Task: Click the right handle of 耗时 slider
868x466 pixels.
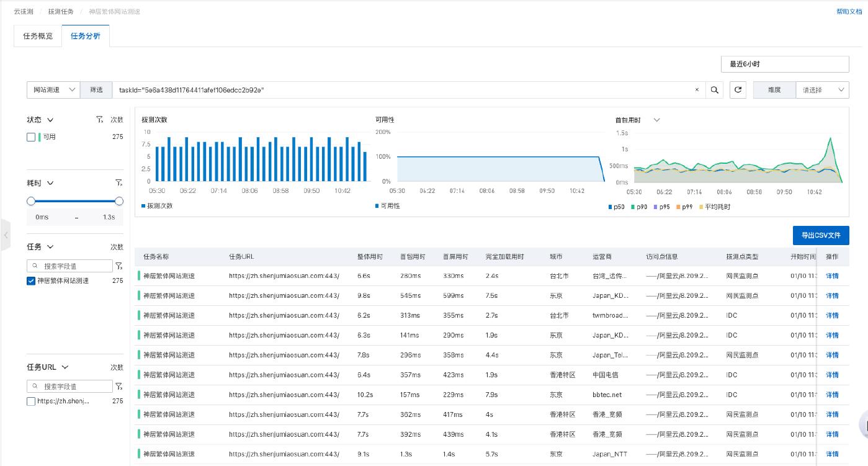Action: [119, 201]
